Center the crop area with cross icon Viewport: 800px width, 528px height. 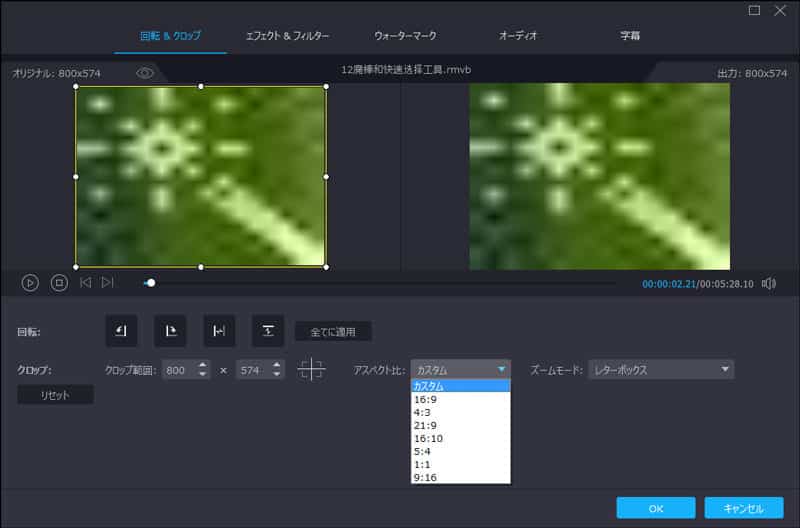[311, 369]
